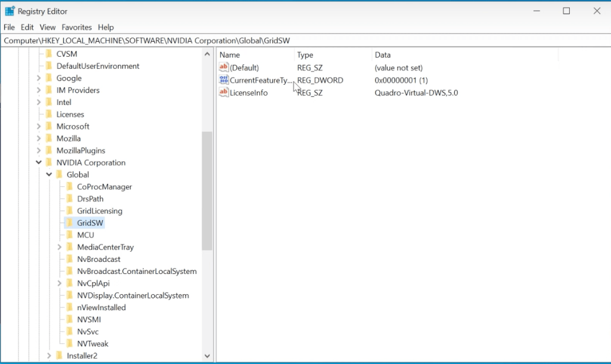Click the CurrentFeatureType DWORD value icon
The width and height of the screenshot is (611, 364).
pos(224,80)
